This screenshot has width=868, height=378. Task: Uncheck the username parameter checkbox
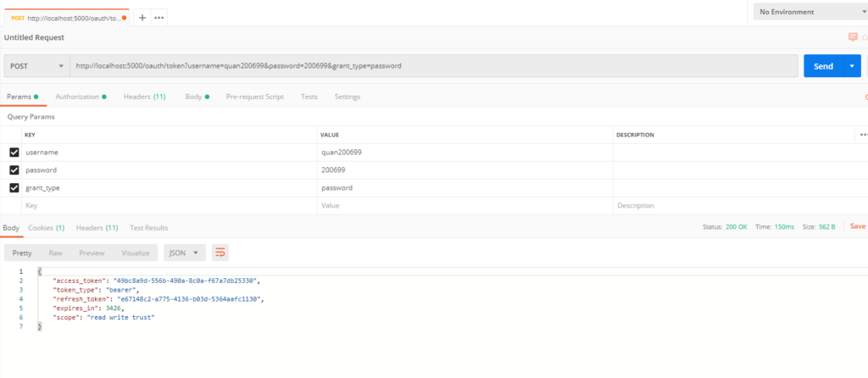(x=14, y=153)
